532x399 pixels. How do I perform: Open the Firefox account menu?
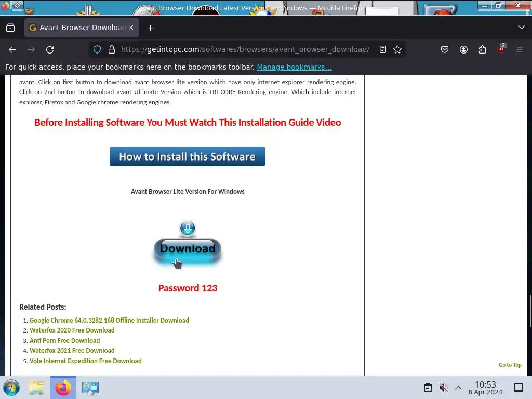(x=463, y=49)
